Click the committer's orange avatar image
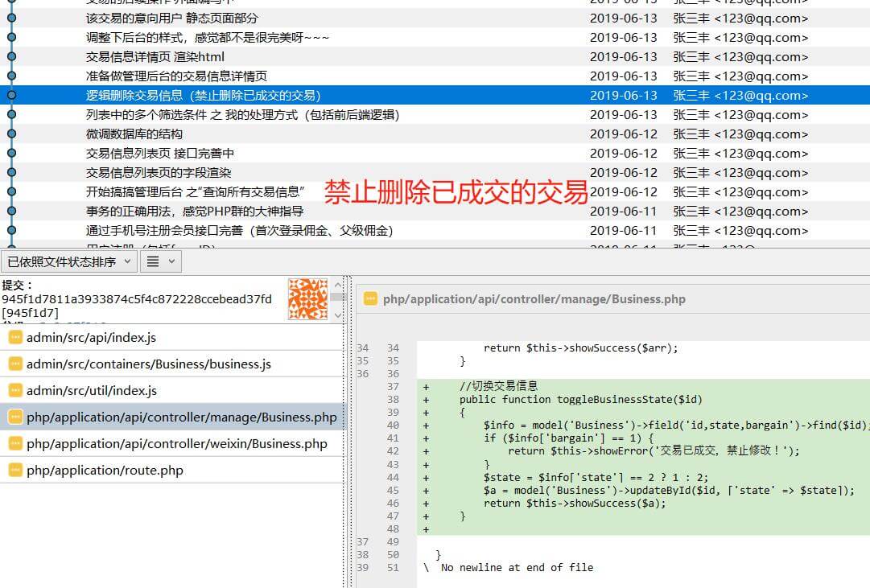Screen dimensions: 870x588 pyautogui.click(x=308, y=298)
